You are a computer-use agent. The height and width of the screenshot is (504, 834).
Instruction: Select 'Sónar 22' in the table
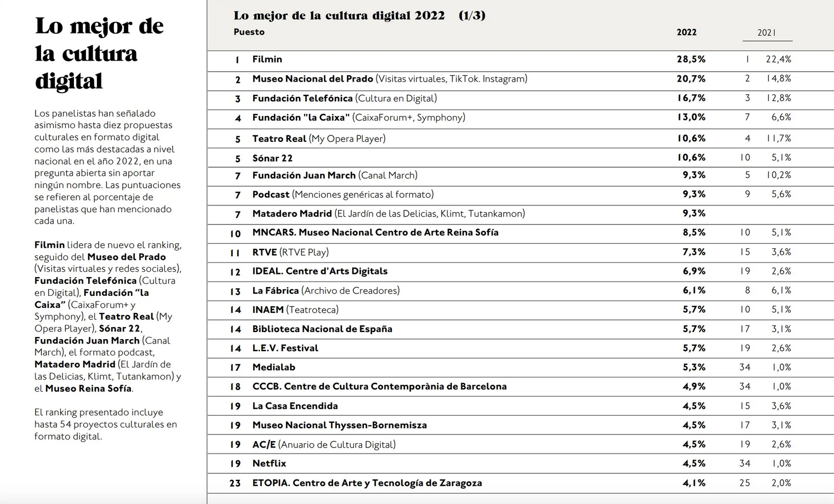(x=272, y=158)
